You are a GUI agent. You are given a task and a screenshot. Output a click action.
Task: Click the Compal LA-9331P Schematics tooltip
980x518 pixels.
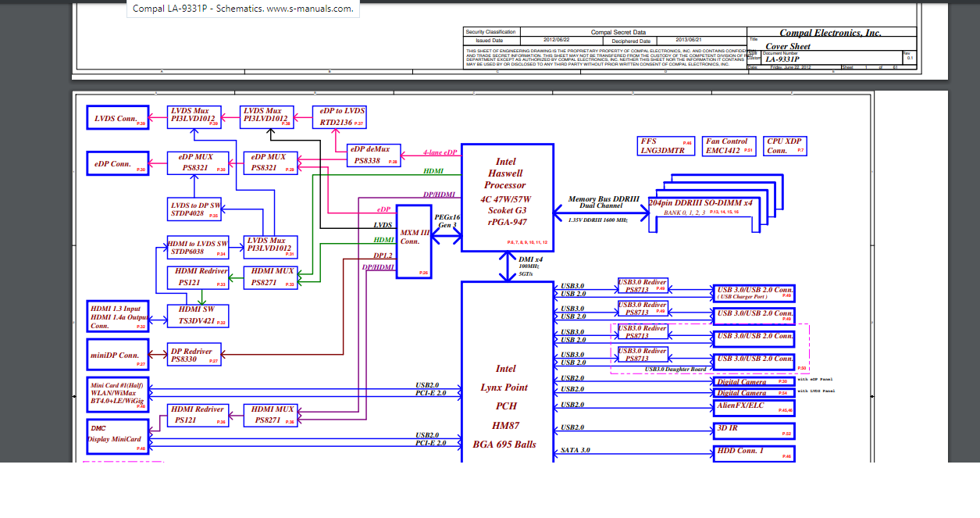[243, 9]
